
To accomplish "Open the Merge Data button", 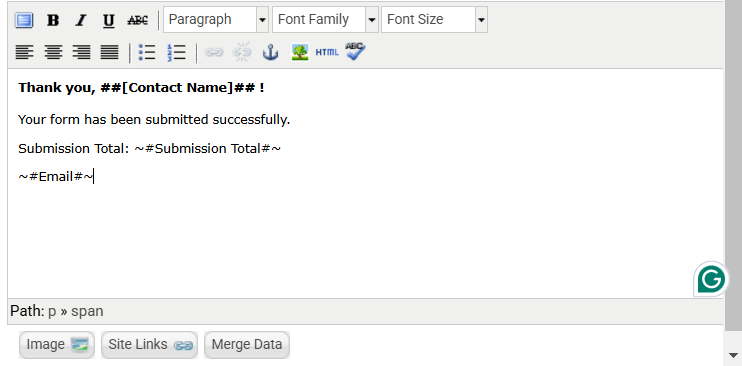I will tap(247, 344).
